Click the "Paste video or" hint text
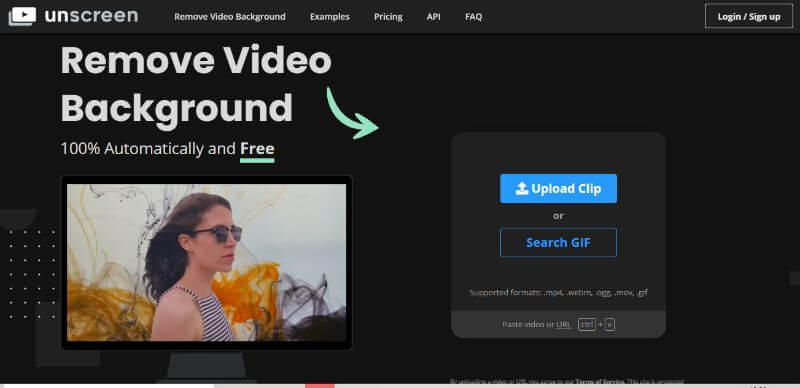The image size is (800, 388). [x=528, y=324]
